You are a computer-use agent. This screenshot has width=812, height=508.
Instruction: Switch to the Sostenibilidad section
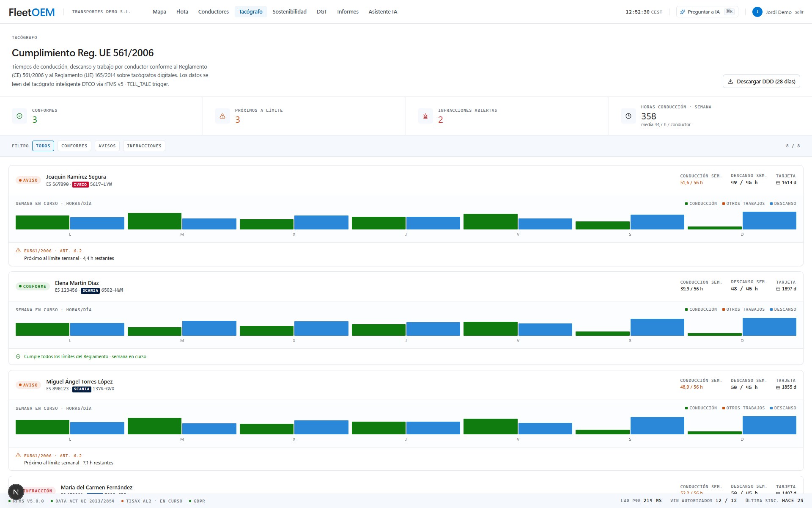pos(290,12)
